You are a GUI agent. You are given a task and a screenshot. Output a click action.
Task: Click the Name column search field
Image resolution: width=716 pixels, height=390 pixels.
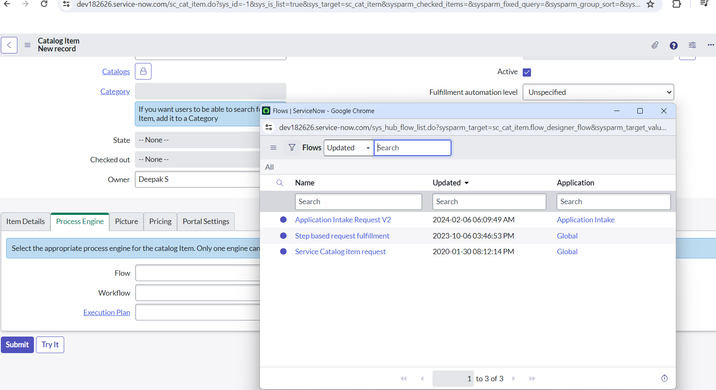point(358,201)
